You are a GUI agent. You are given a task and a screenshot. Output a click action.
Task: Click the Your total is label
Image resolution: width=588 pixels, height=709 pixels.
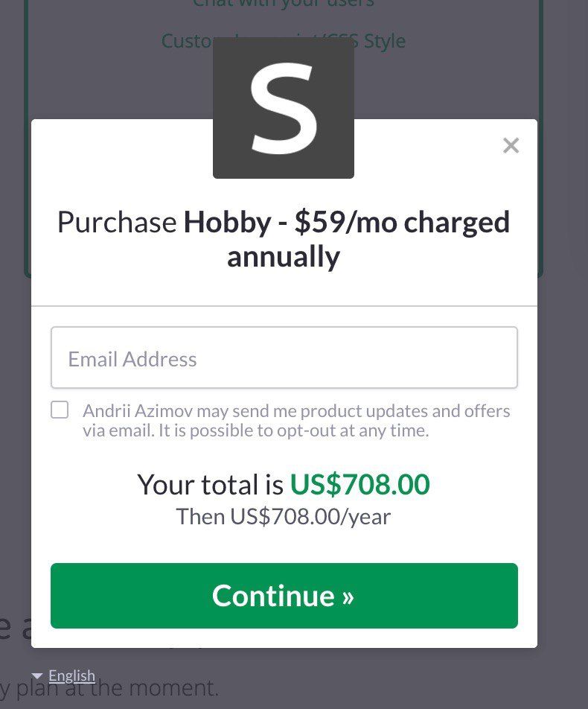pos(211,484)
